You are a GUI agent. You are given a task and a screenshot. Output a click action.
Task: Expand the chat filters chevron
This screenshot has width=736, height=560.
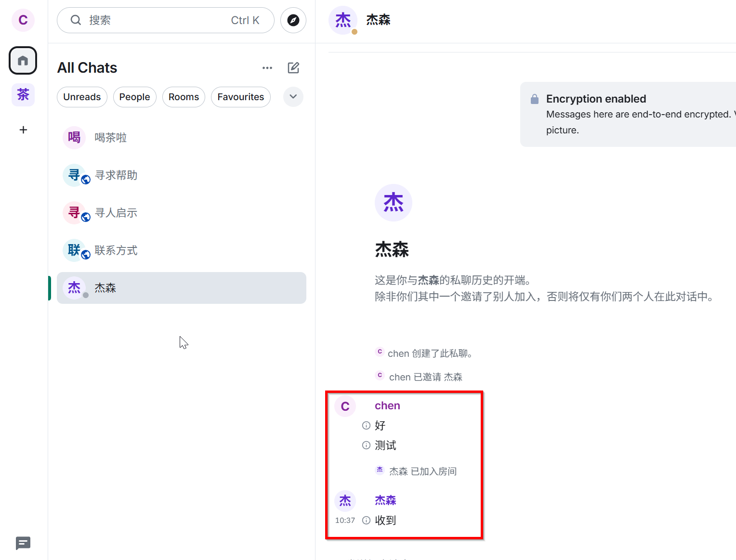coord(293,97)
